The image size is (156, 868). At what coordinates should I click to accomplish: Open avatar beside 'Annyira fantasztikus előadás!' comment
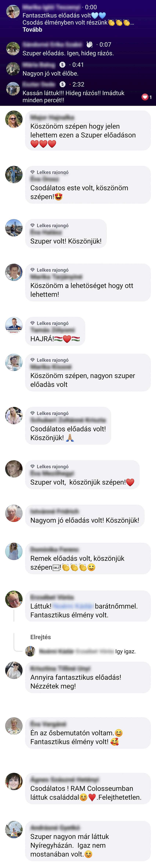point(14,670)
